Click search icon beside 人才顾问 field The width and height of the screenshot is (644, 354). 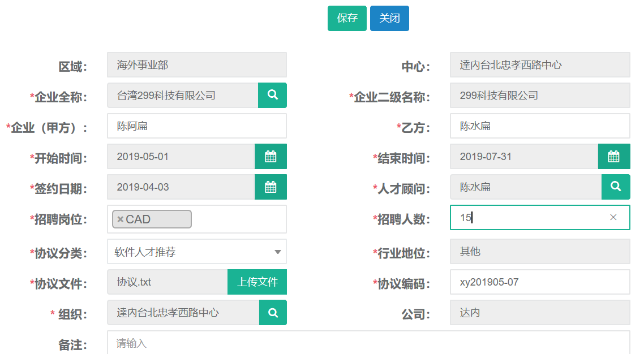(615, 187)
